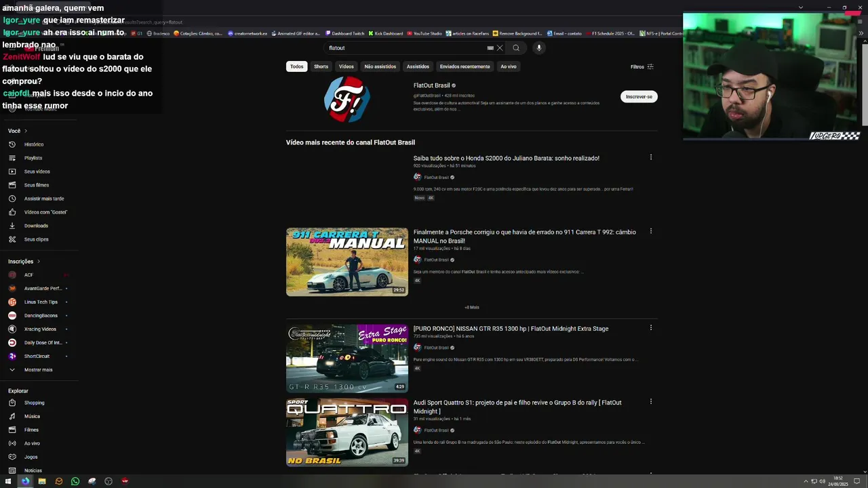868x488 pixels.
Task: Open Seus vídeos in the sidebar
Action: (37, 171)
